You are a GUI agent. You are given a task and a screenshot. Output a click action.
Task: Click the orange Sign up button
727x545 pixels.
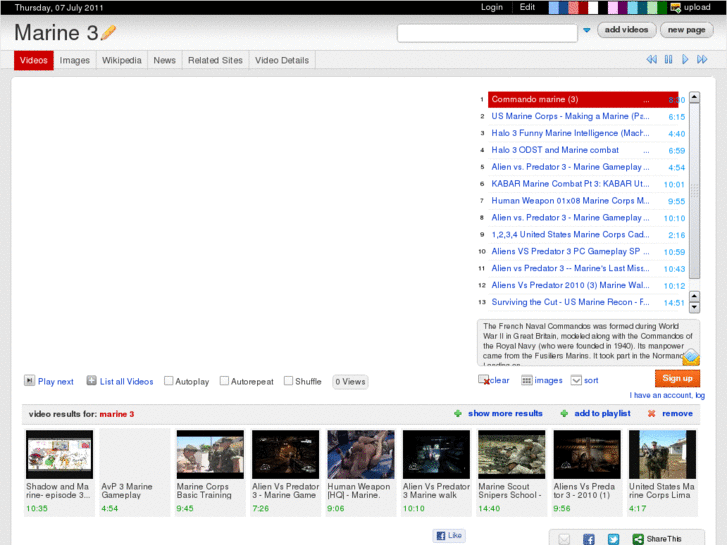tap(677, 378)
